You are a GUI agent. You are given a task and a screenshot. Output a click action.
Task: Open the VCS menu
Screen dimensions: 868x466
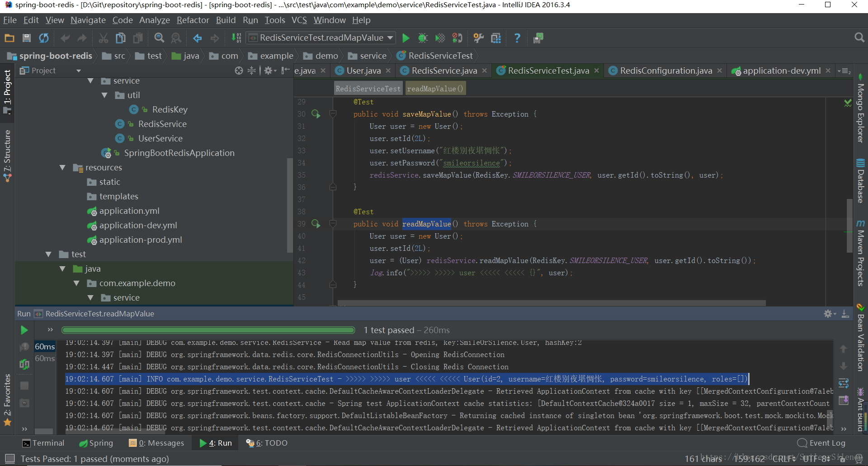299,20
